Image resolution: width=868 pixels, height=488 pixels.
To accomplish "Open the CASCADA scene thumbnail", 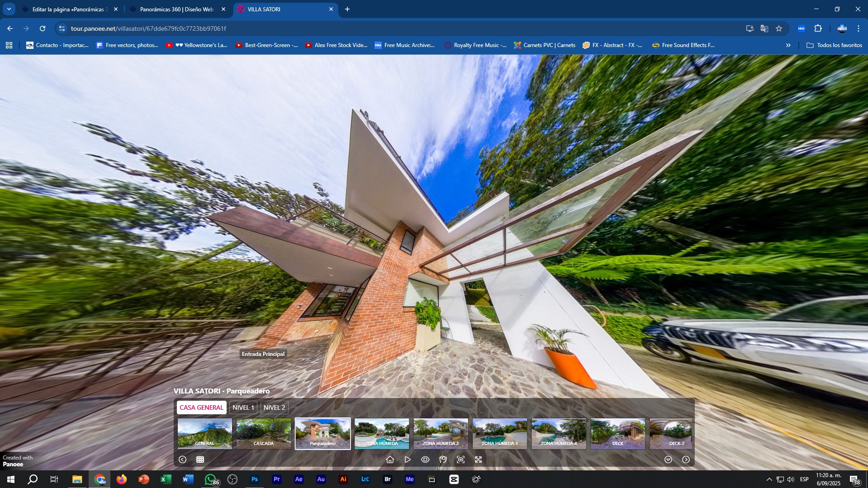I will pyautogui.click(x=263, y=433).
